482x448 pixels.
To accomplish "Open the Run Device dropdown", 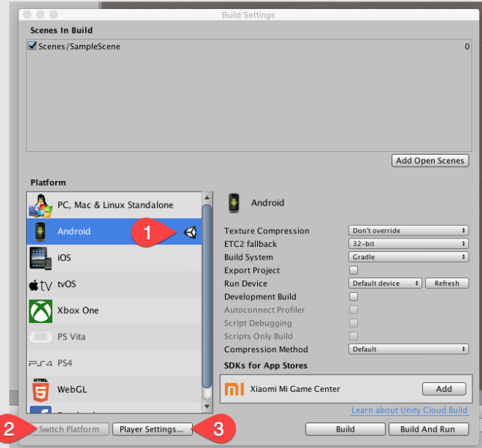I will pyautogui.click(x=385, y=283).
